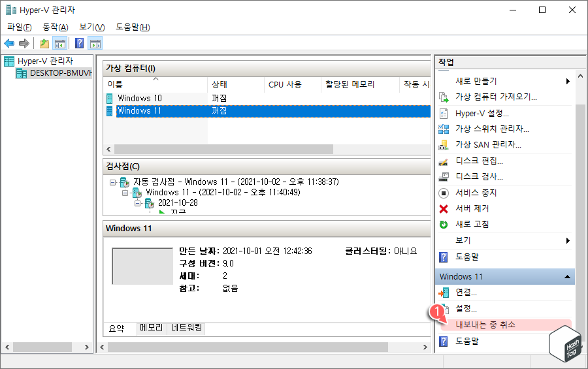Click the Back arrow toolbar icon

coord(9,44)
